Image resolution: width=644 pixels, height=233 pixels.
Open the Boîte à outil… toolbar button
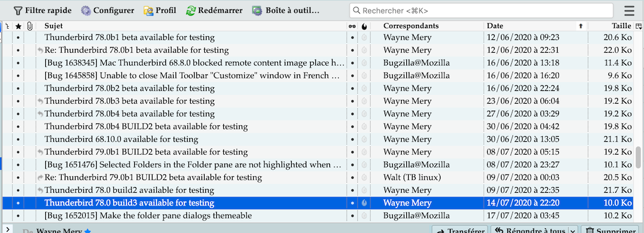[x=286, y=10]
